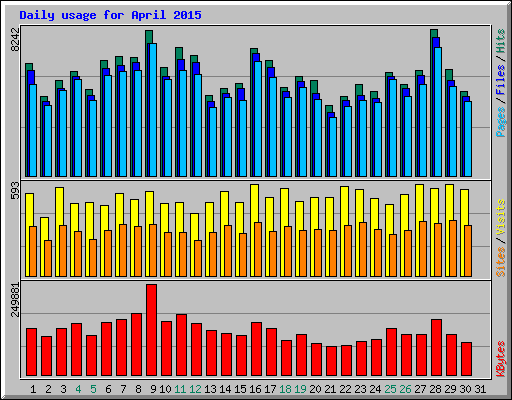Image resolution: width=512 pixels, height=400 pixels.
Task: Click the 8242 axis label
Action: pyautogui.click(x=15, y=39)
